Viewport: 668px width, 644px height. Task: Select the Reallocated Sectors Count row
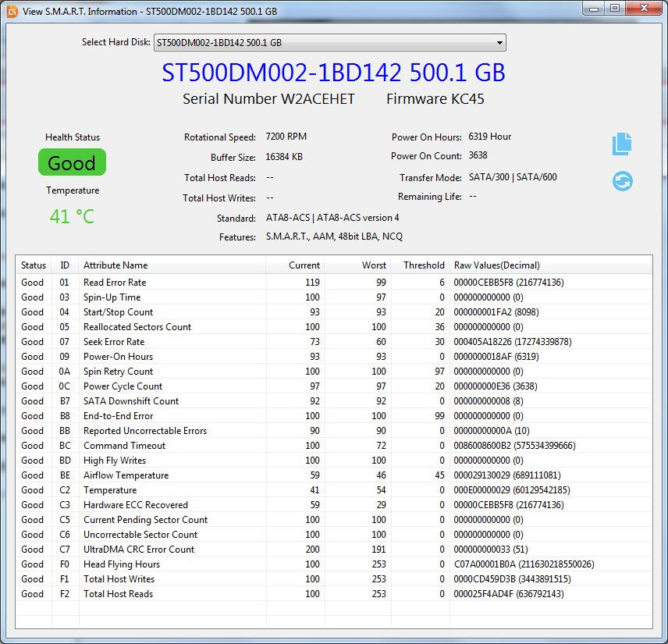[x=334, y=327]
